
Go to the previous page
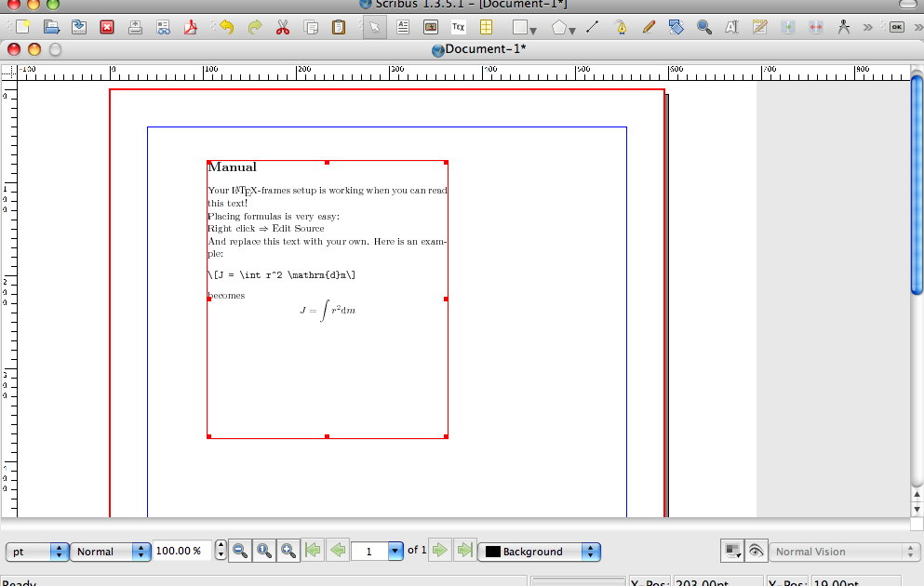[x=338, y=551]
